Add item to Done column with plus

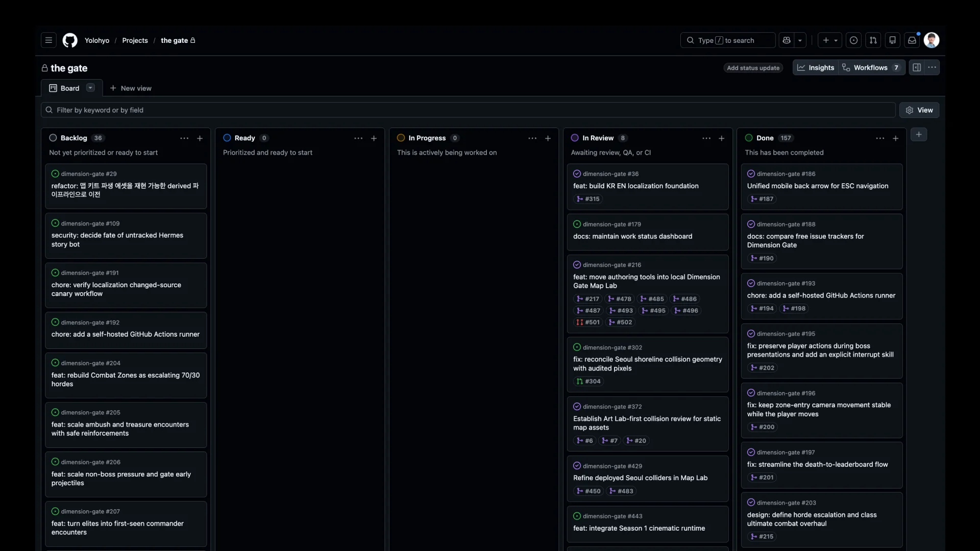click(x=895, y=138)
